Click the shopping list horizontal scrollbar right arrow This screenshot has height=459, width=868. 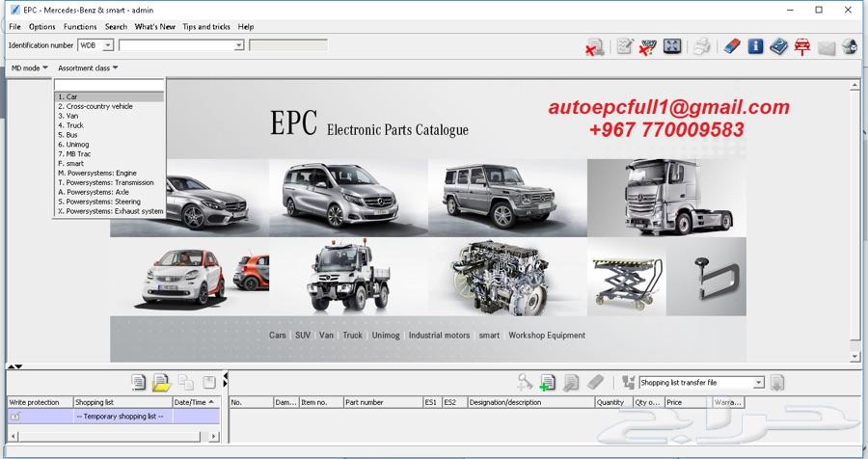(x=214, y=436)
